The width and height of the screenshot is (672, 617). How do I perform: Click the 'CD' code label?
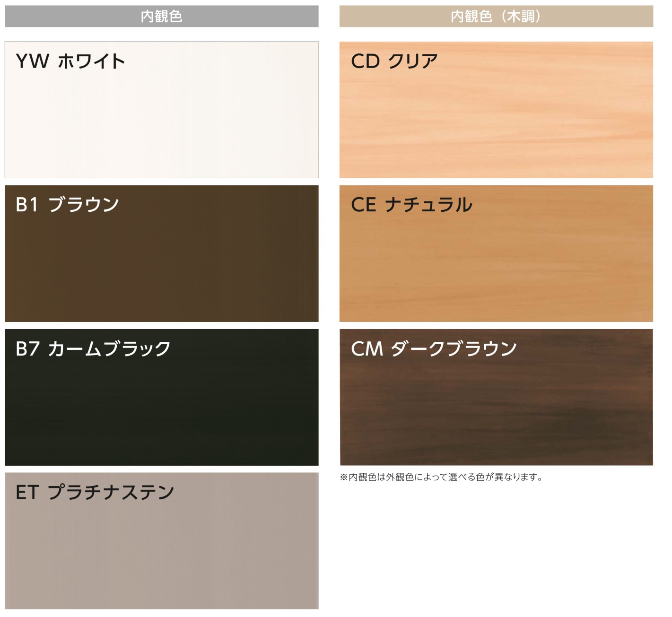tap(365, 61)
